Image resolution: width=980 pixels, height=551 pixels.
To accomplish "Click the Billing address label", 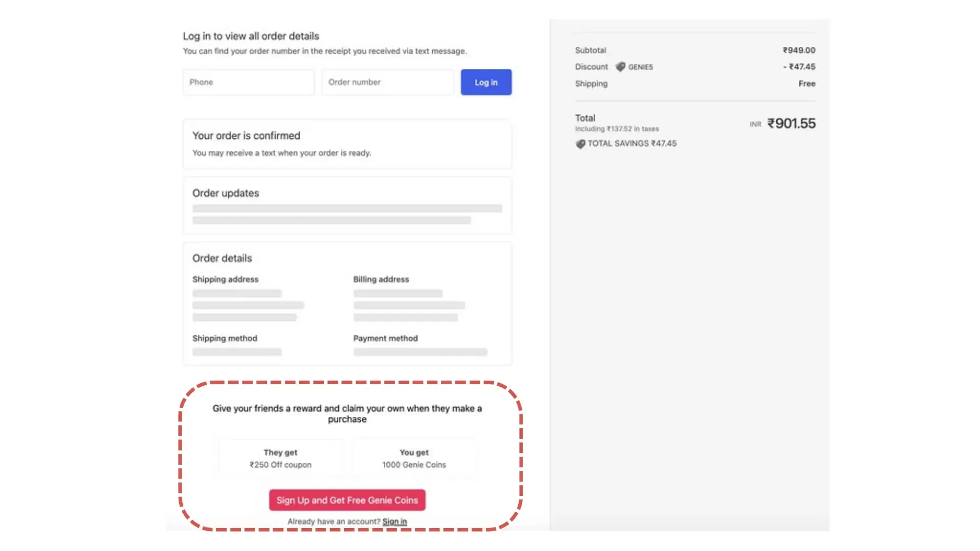I will click(381, 280).
